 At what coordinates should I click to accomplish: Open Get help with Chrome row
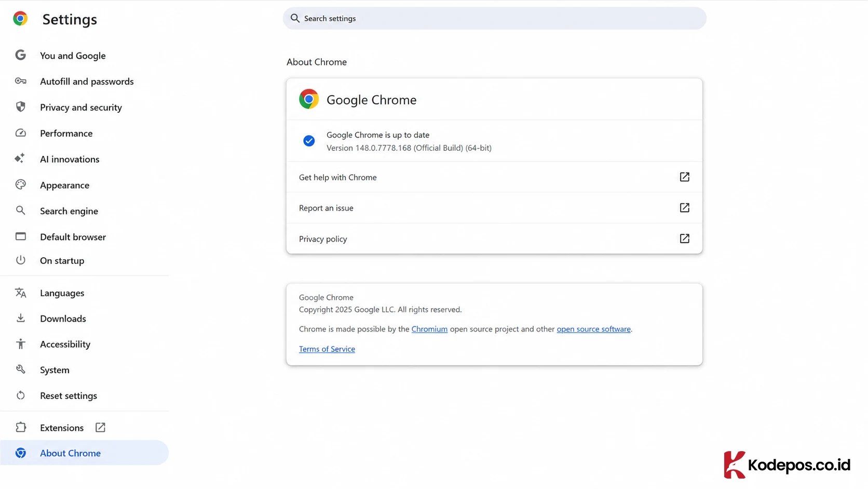[x=494, y=177]
